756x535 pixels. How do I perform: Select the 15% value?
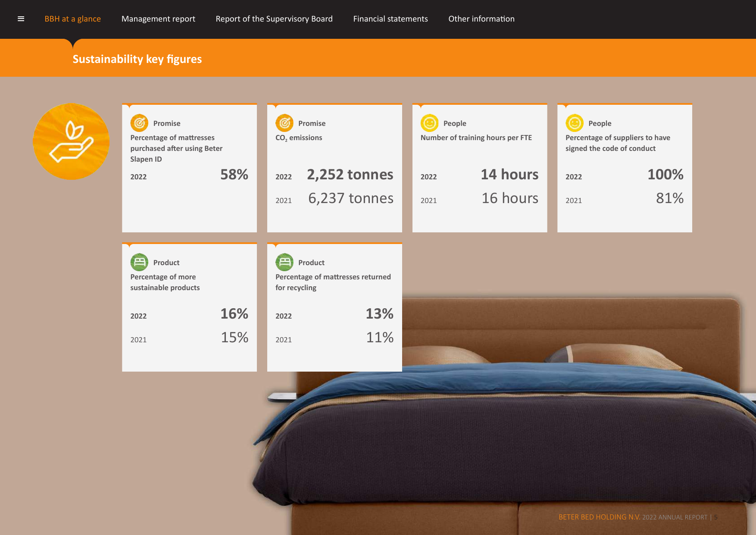pyautogui.click(x=234, y=337)
